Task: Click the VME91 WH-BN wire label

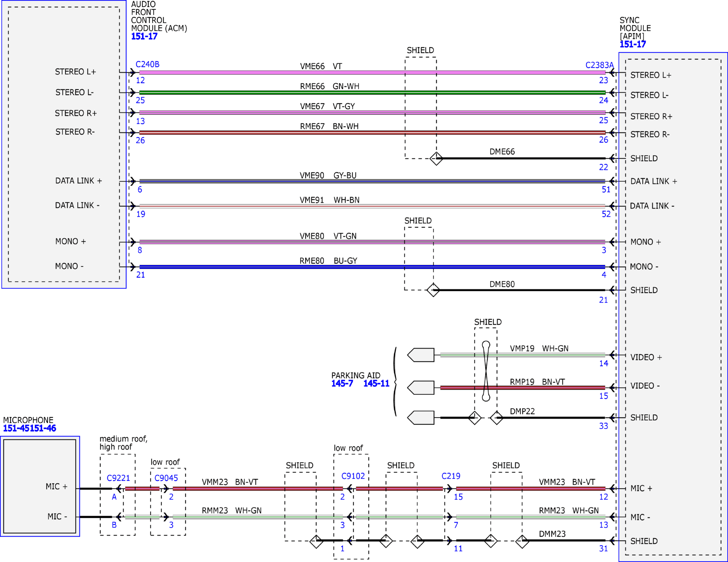Action: pyautogui.click(x=329, y=200)
